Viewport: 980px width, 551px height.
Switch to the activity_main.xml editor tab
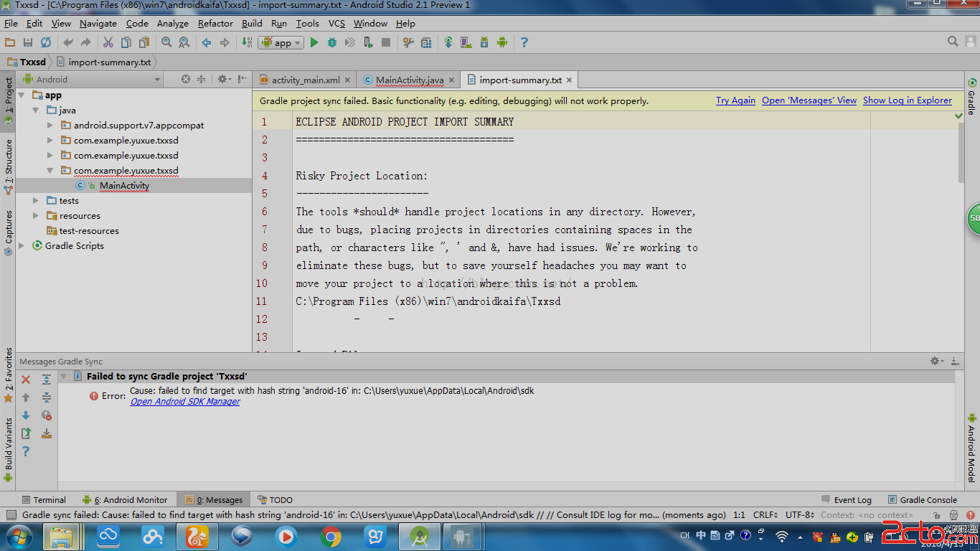(306, 80)
